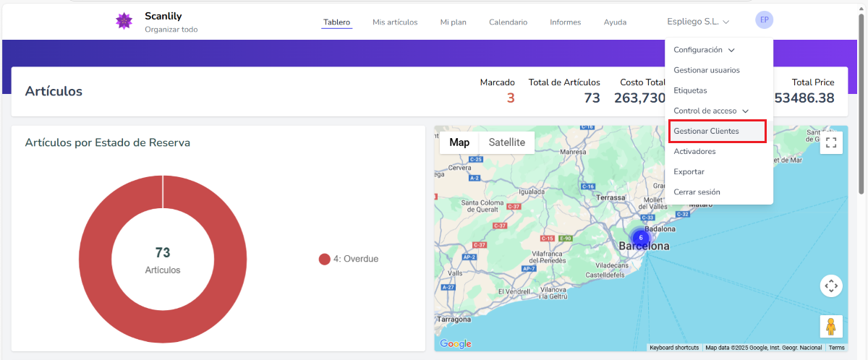Toggle the red Overdue legend dot
Viewport: 868px width, 360px height.
pos(325,259)
